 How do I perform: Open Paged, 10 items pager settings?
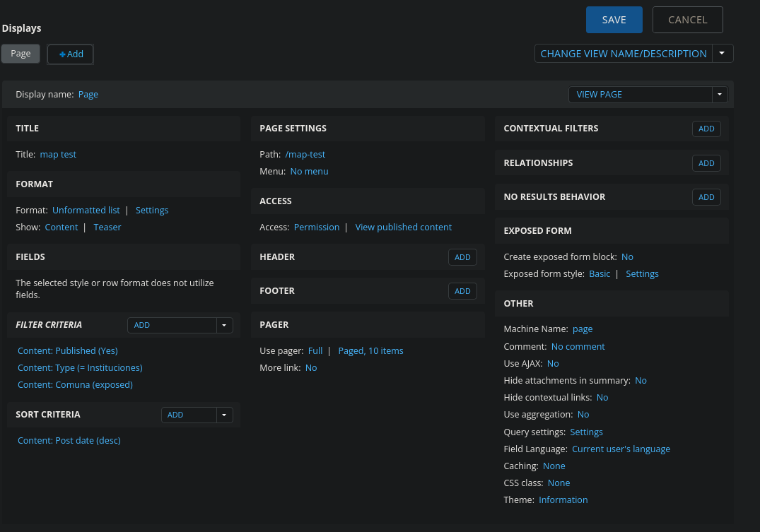point(370,351)
